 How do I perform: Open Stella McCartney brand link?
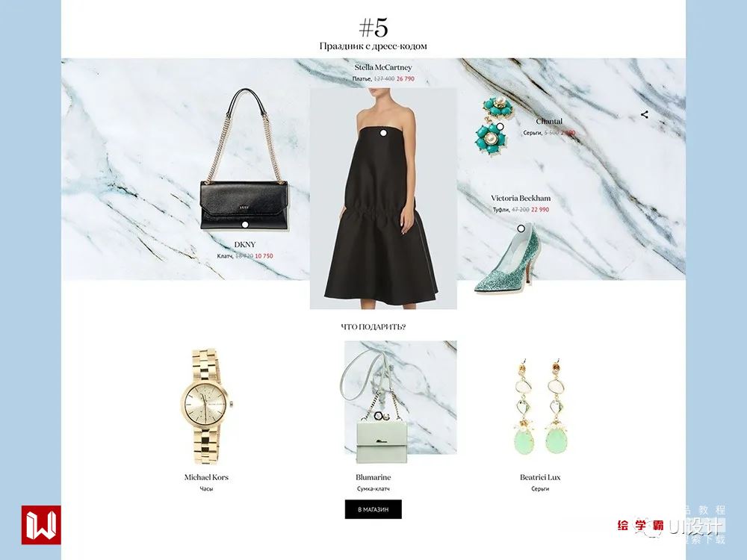383,67
